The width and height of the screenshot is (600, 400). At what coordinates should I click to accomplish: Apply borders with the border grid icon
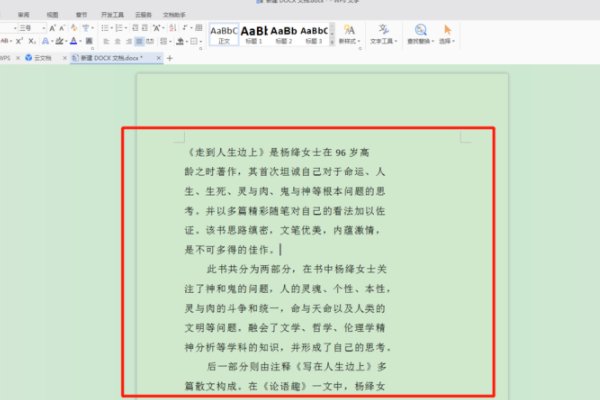(194, 41)
